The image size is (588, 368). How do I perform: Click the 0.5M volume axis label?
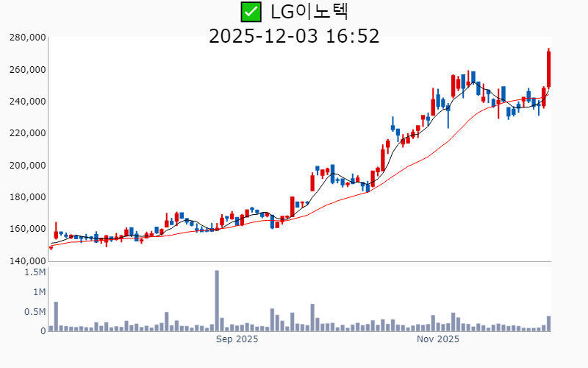[x=35, y=312]
